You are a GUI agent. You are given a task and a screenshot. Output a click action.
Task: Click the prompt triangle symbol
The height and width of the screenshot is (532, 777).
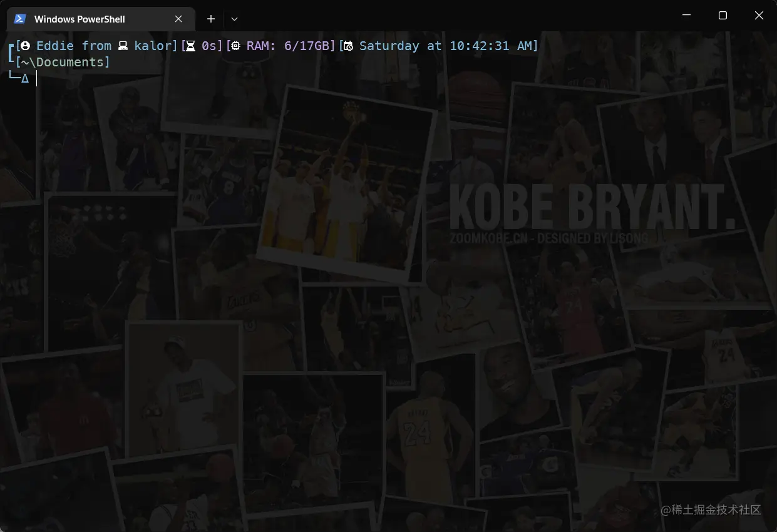[x=25, y=78]
